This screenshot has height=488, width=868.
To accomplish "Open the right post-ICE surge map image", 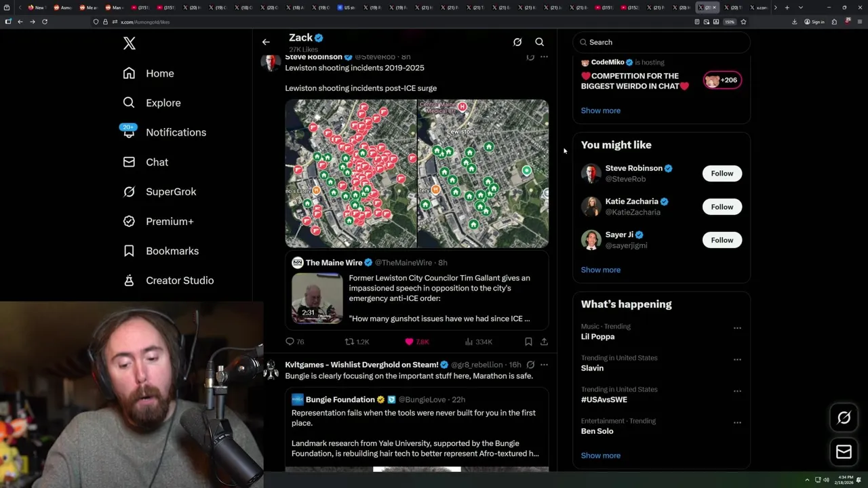I will tap(483, 174).
